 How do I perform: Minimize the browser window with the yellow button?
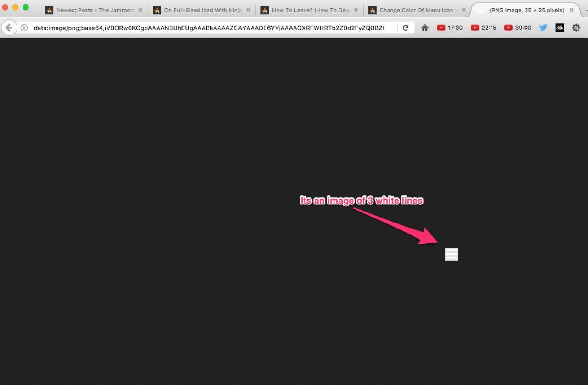click(x=16, y=7)
